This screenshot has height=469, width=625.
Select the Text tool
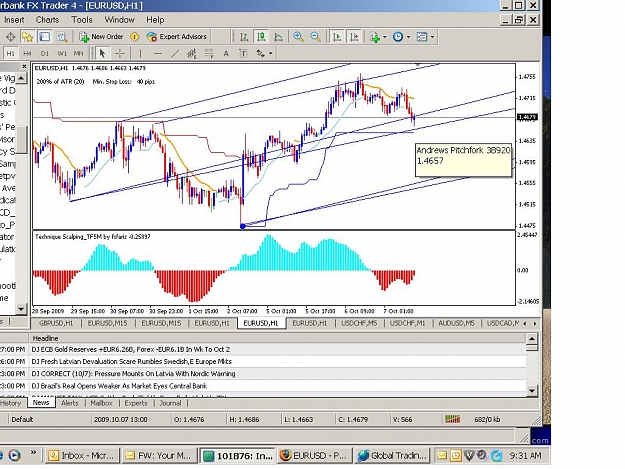[x=226, y=53]
